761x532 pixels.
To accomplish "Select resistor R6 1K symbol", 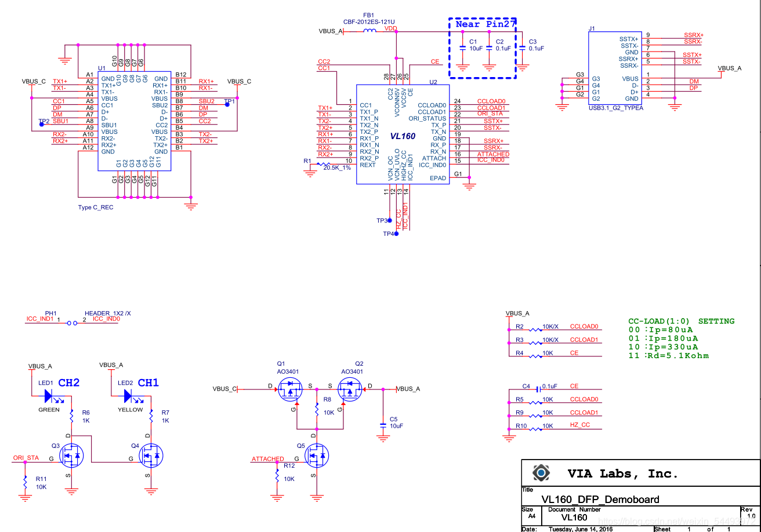I will point(71,416).
